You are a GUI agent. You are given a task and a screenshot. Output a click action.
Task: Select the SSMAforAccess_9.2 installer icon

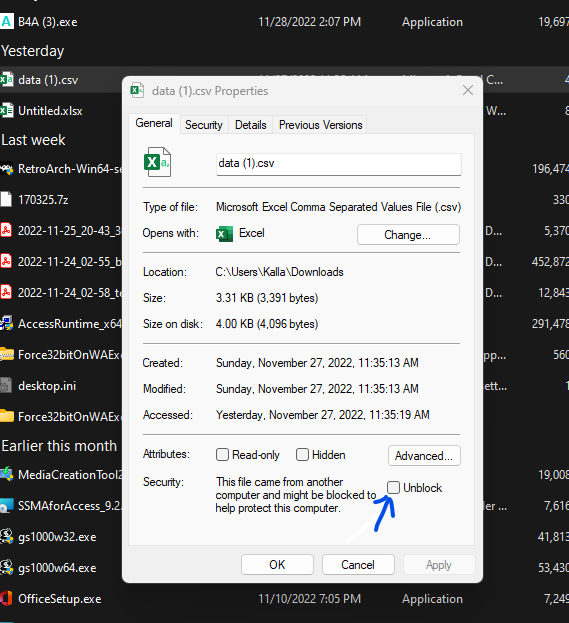tap(7, 505)
